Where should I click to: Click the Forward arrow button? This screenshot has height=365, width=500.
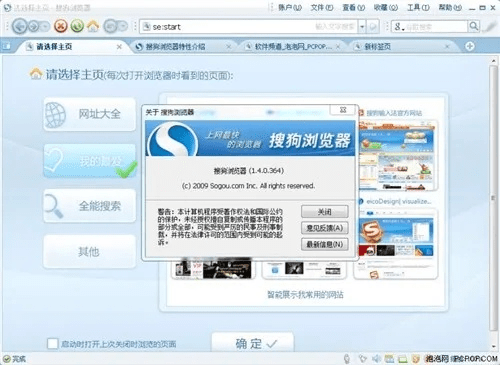click(x=34, y=26)
